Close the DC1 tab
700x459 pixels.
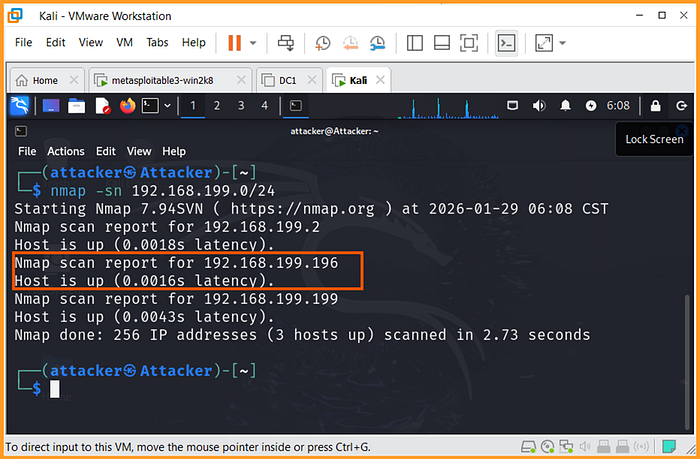[x=312, y=80]
